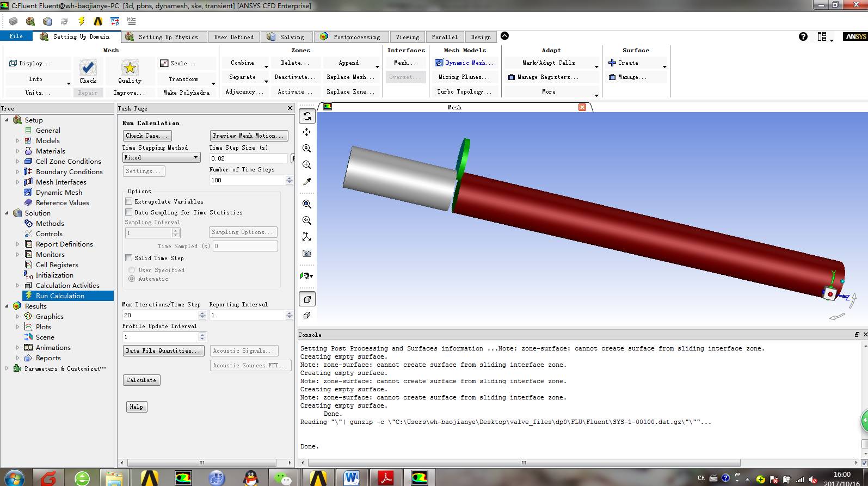Screen dimensions: 868x486
Task: Click the Number of Time Steps field
Action: [248, 180]
